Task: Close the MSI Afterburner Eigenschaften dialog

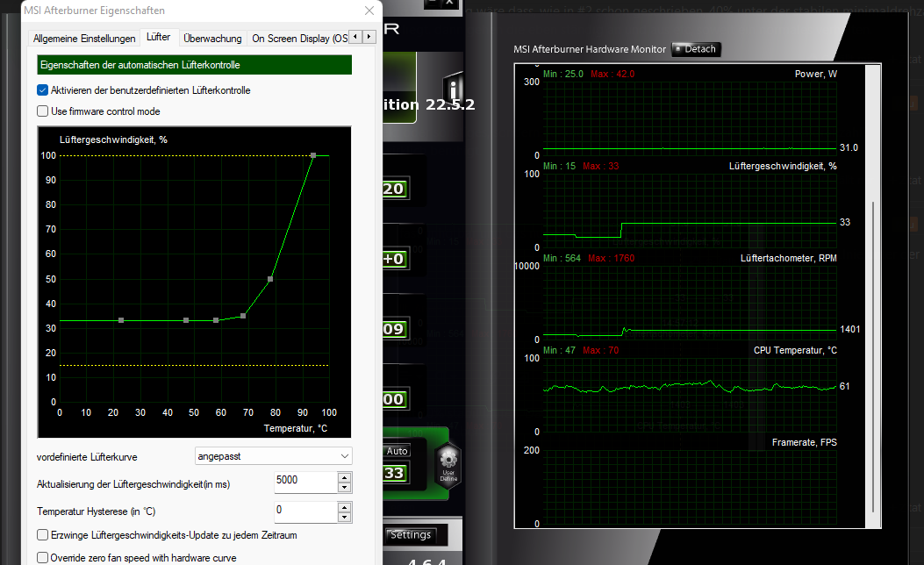Action: [x=369, y=11]
